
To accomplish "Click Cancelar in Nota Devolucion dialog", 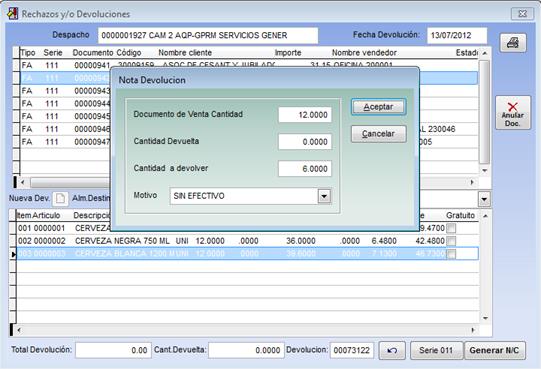I will point(378,134).
